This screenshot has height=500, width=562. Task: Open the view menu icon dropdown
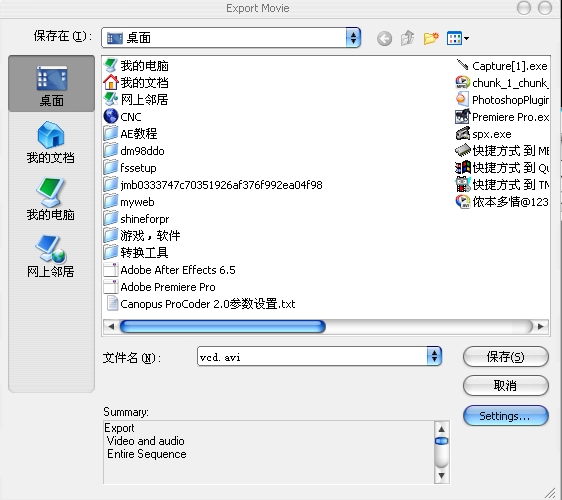(x=458, y=38)
